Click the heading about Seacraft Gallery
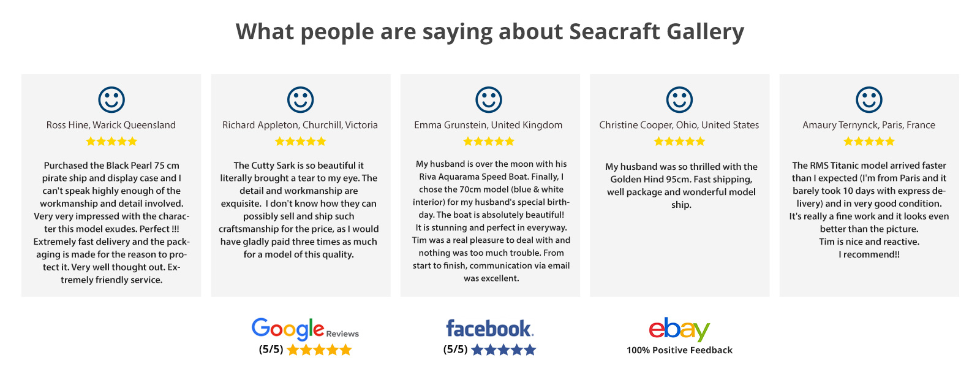Image resolution: width=980 pixels, height=382 pixels. [490, 31]
